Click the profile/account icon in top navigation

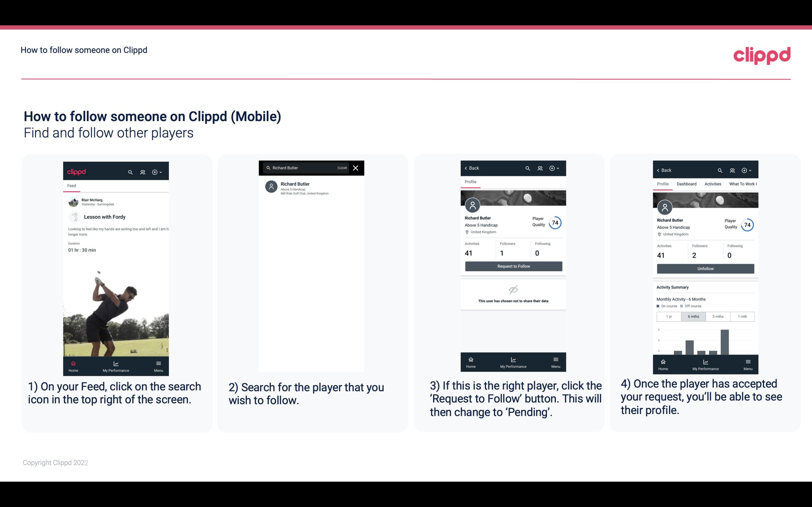click(x=142, y=170)
